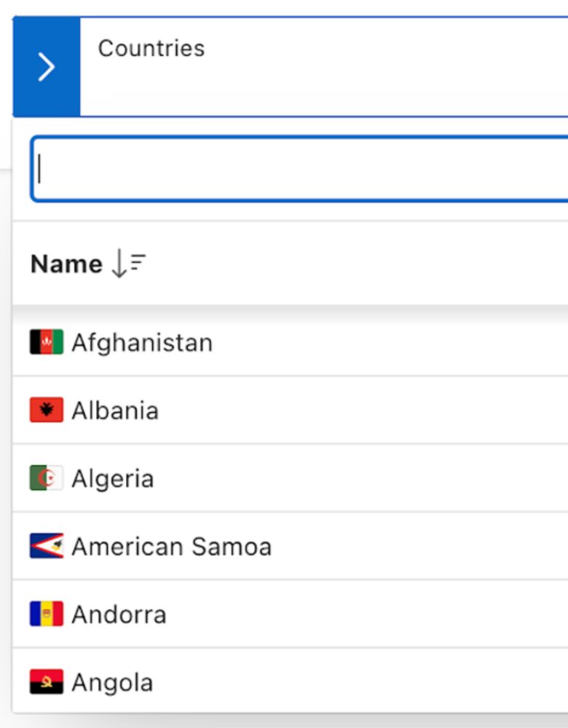
Task: Click the Algeria flag icon
Action: (47, 478)
